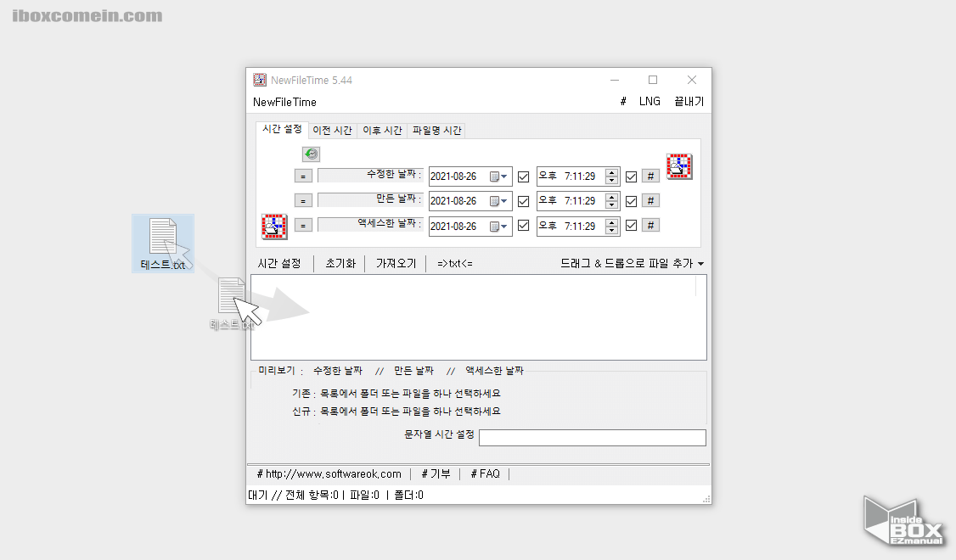Click the 액세스한 날짜 date text 2021-08-26
This screenshot has height=560, width=956.
[453, 226]
